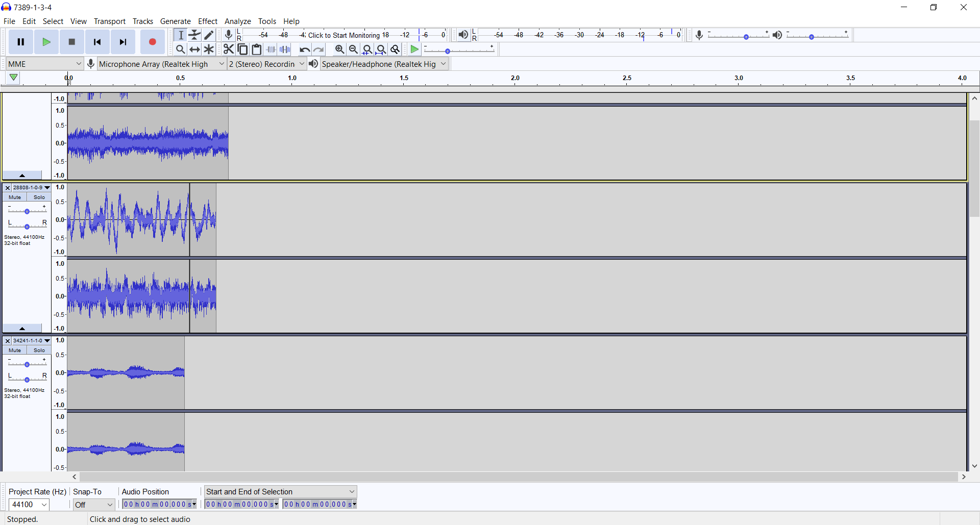Viewport: 980px width, 525px height.
Task: Skip to End of the project
Action: [x=123, y=42]
